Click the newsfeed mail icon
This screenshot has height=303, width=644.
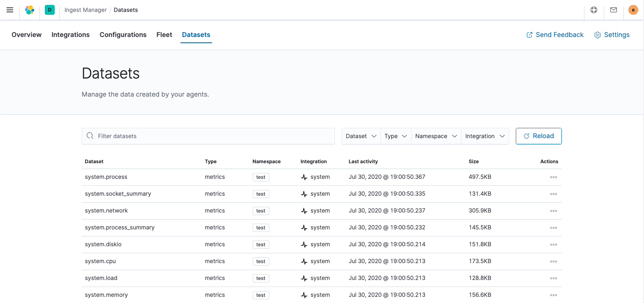pyautogui.click(x=614, y=10)
